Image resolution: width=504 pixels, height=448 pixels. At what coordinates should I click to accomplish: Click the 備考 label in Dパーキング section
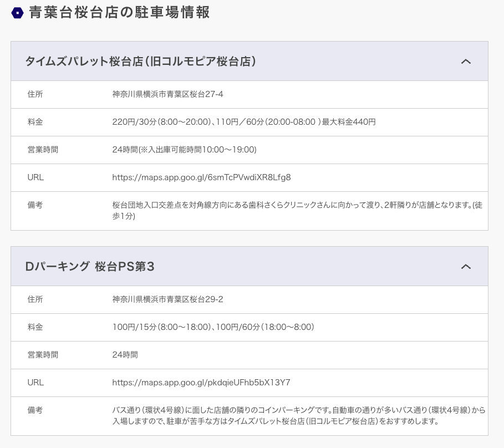coord(35,410)
